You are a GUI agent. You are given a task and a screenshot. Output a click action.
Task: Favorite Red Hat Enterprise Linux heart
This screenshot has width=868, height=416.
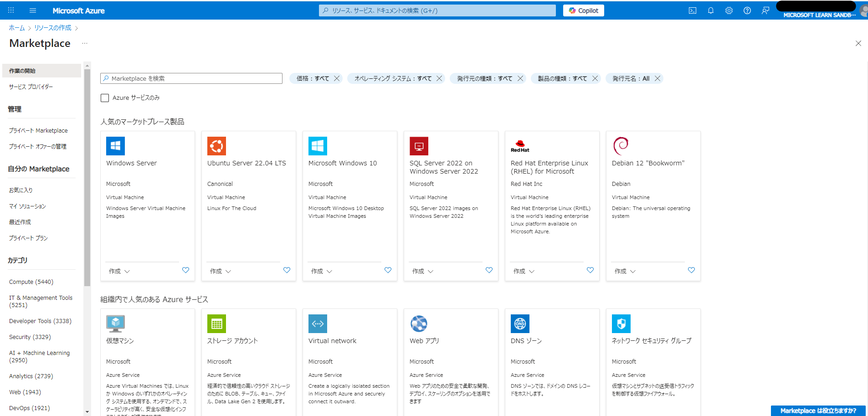pyautogui.click(x=590, y=270)
